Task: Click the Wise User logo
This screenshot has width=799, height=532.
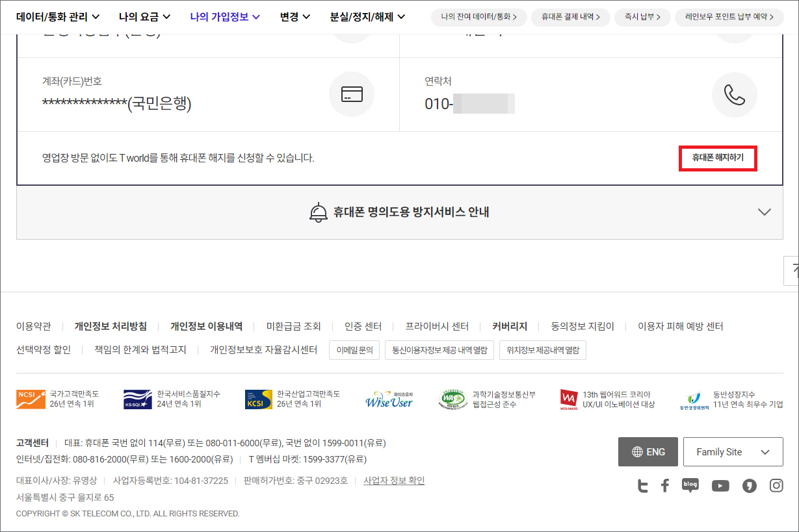Action: (389, 399)
